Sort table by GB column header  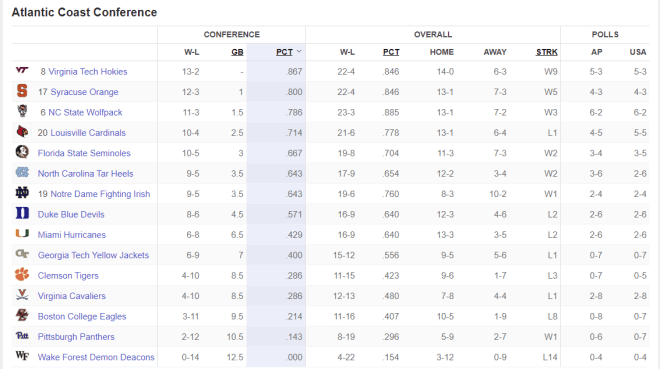(x=237, y=52)
